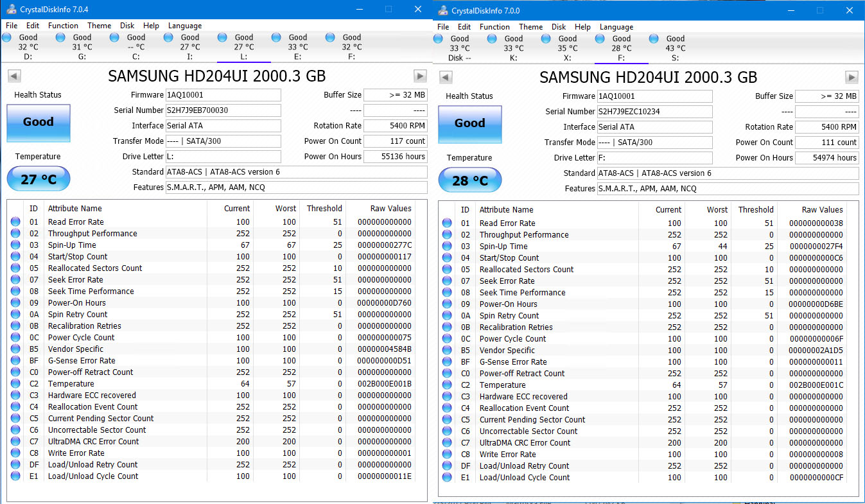Click Raw Values column header in right window

point(822,210)
